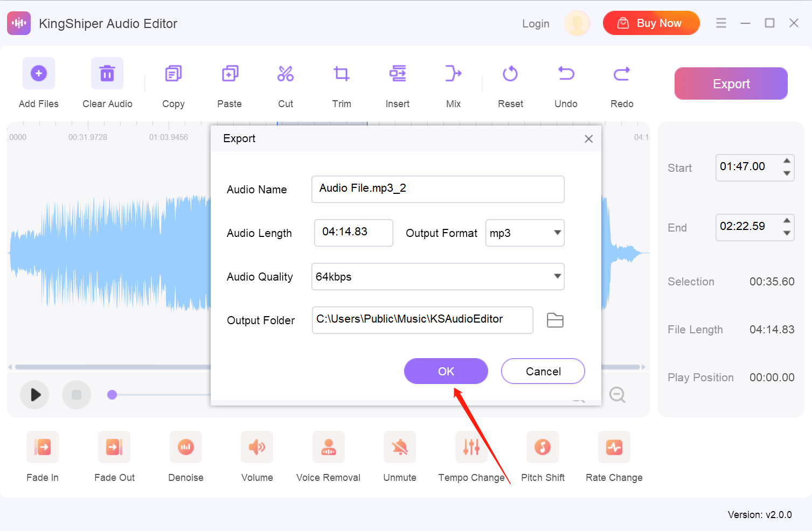Click the Audio Length field
Screen dimensions: 812x531
click(x=353, y=233)
